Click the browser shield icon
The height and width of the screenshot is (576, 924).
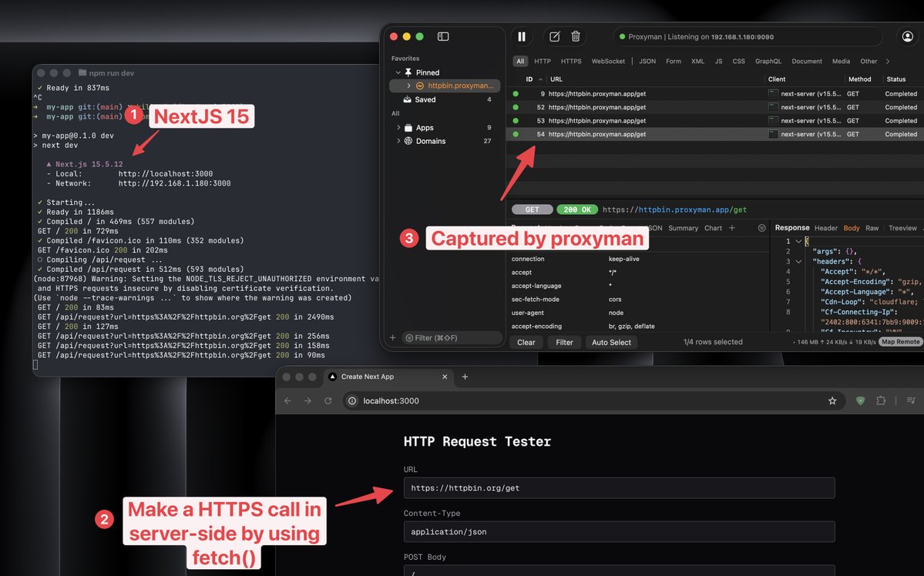pos(860,400)
